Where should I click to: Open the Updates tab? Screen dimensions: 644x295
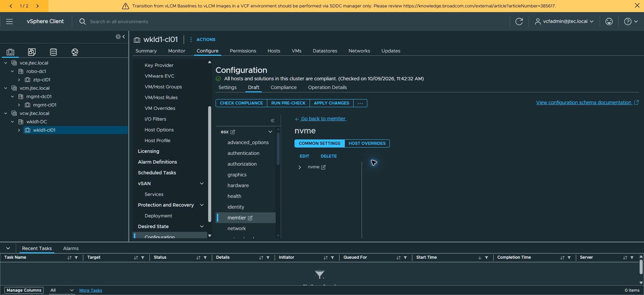(x=391, y=51)
